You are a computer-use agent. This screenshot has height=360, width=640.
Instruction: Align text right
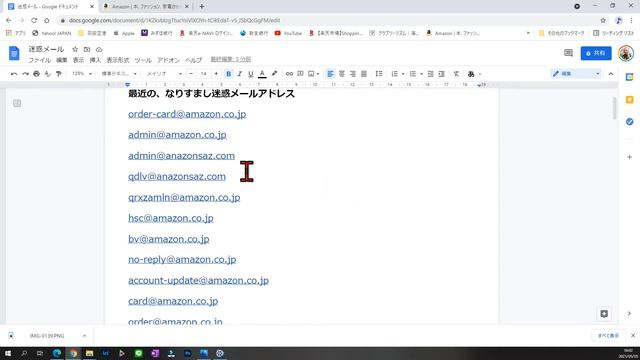click(x=353, y=74)
